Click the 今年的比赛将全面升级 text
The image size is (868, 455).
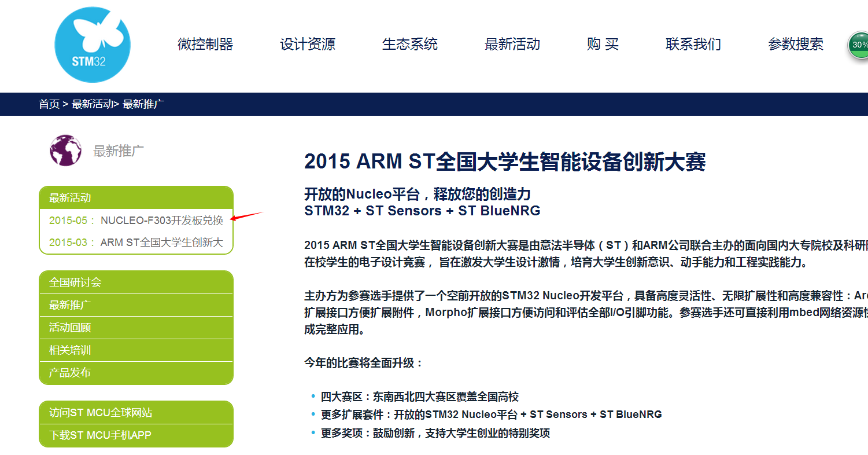pyautogui.click(x=364, y=363)
